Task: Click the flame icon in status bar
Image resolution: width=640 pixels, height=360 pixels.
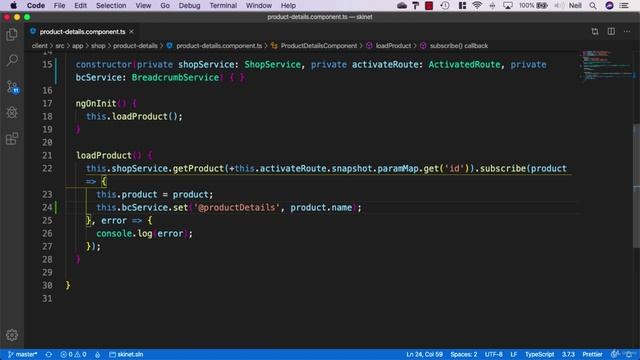Action: pos(98,354)
